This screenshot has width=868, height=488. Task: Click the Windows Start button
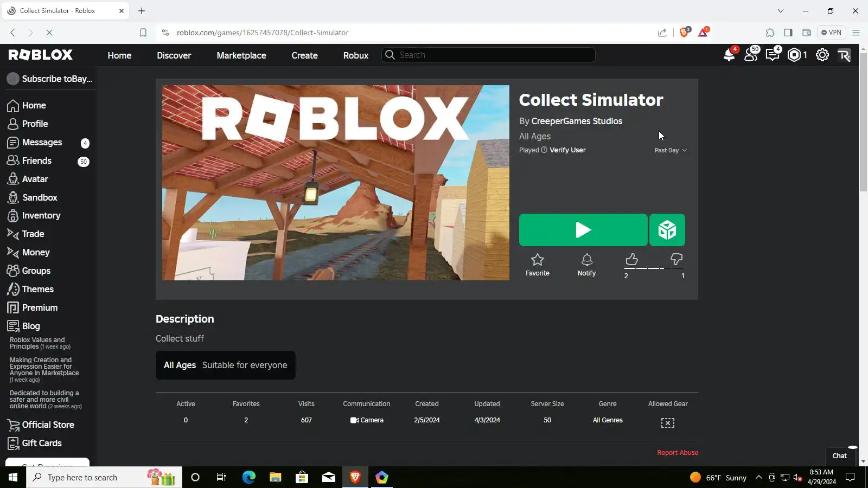13,477
